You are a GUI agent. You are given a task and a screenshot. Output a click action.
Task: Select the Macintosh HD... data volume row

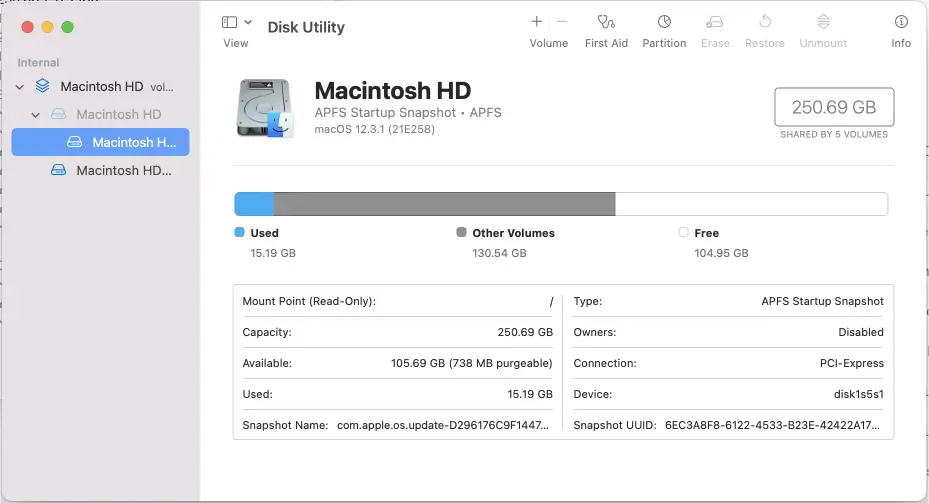click(x=101, y=171)
